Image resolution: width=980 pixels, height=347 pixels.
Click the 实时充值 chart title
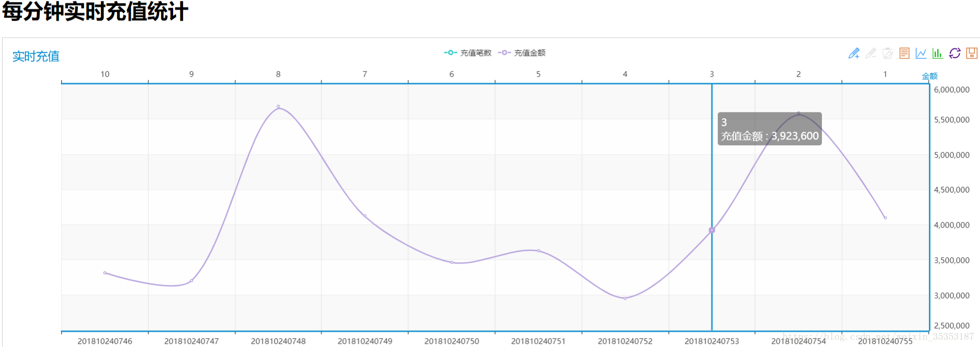36,56
